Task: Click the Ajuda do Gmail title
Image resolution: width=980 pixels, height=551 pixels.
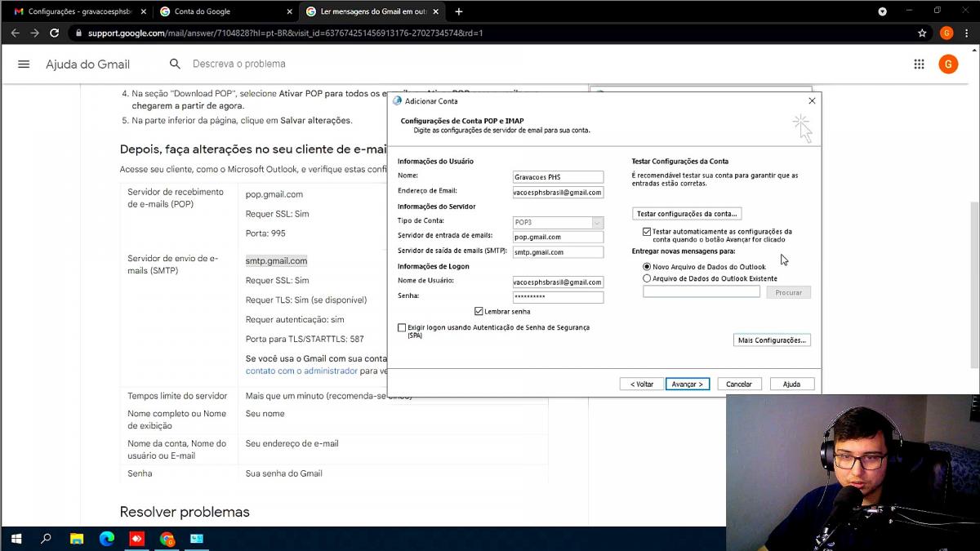Action: 87,64
